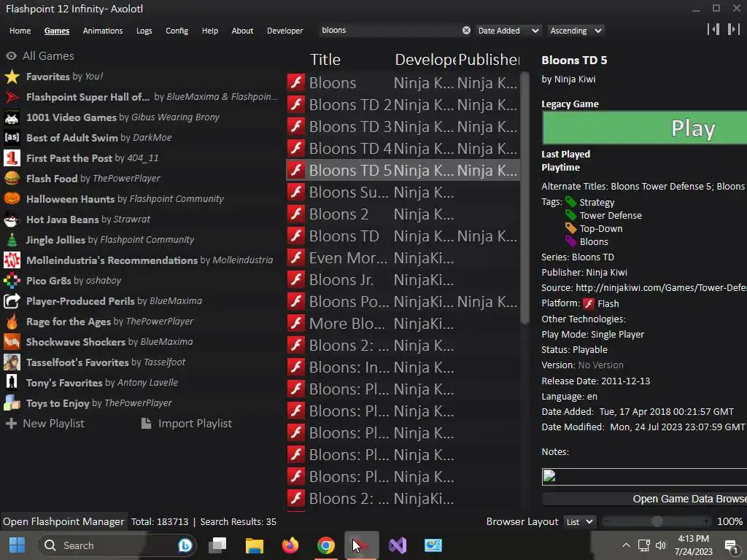Toggle the All Games eye icon
747x560 pixels.
(12, 56)
